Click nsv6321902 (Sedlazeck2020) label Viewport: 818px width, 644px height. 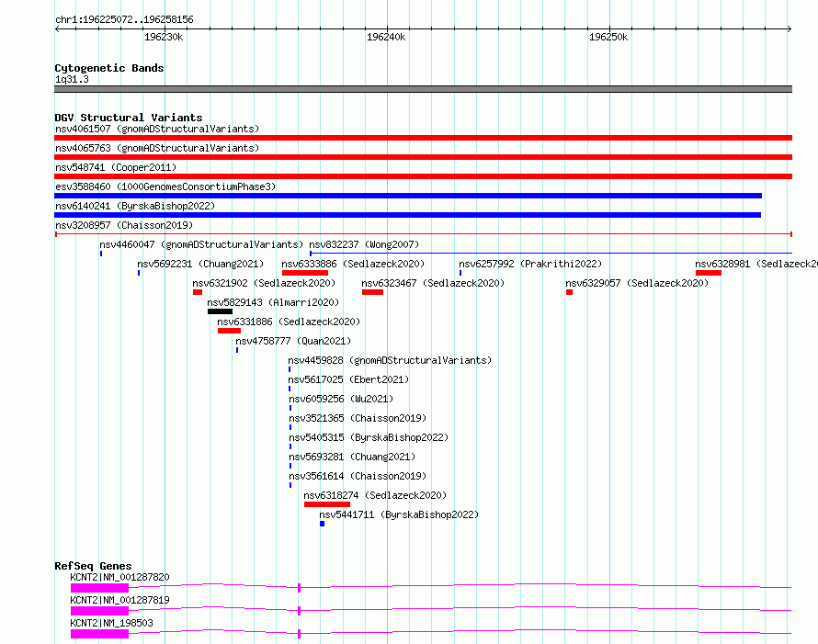[264, 283]
